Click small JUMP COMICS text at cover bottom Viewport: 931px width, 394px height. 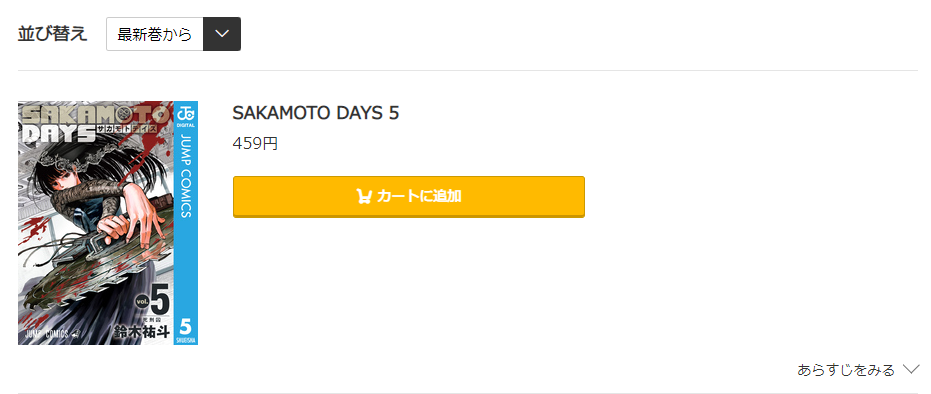(50, 333)
